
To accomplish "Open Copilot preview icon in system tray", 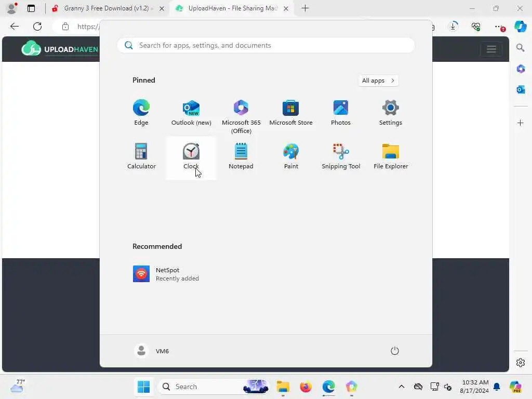I will coord(515,387).
